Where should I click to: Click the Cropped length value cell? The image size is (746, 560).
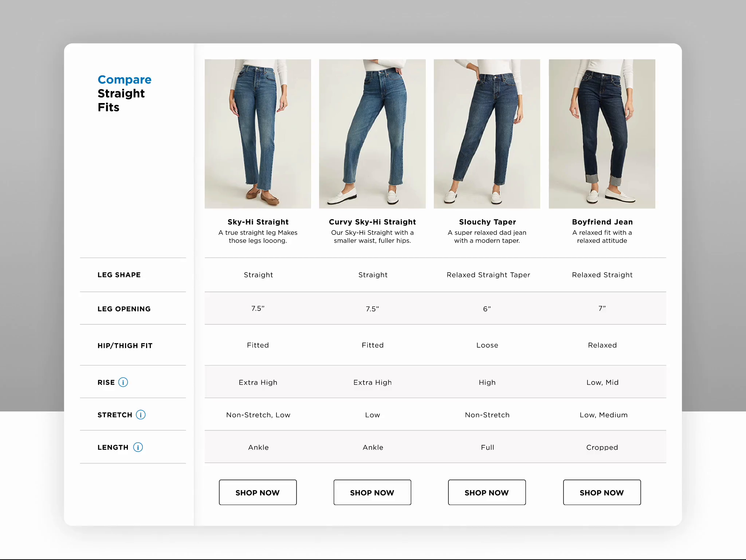(x=602, y=447)
